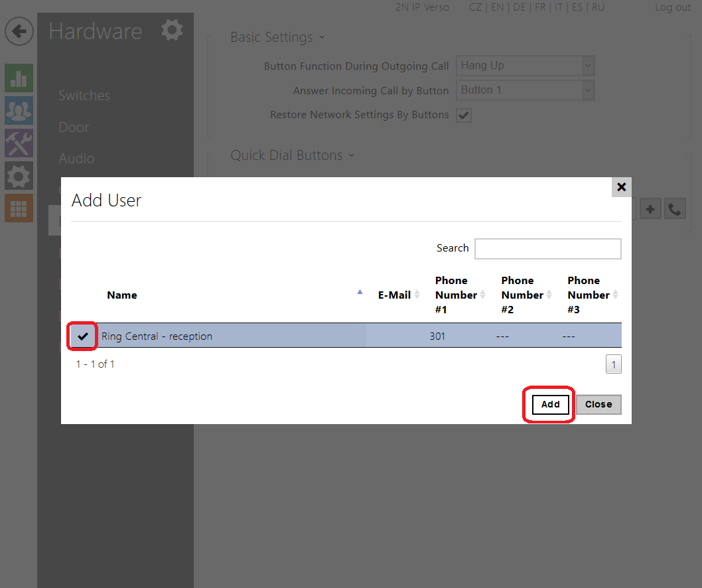Screen dimensions: 702x588
Task: Click the Add button
Action: [x=550, y=404]
